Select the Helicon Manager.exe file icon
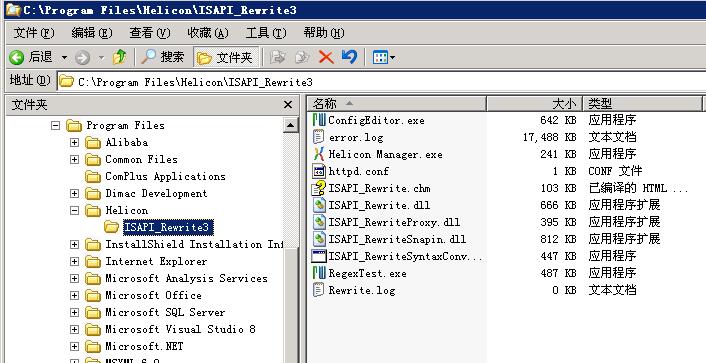Screen dimensions: 706x363 319,154
